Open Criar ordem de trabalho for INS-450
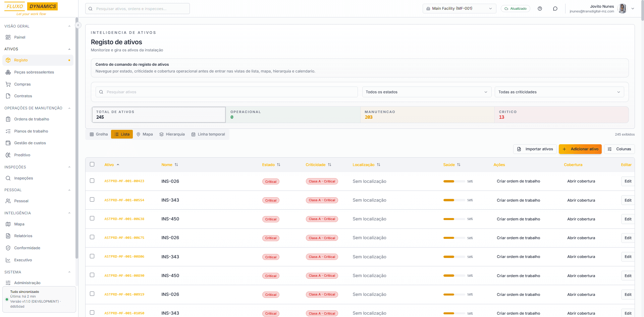Screen dimensions: 644x317 pyautogui.click(x=518, y=219)
